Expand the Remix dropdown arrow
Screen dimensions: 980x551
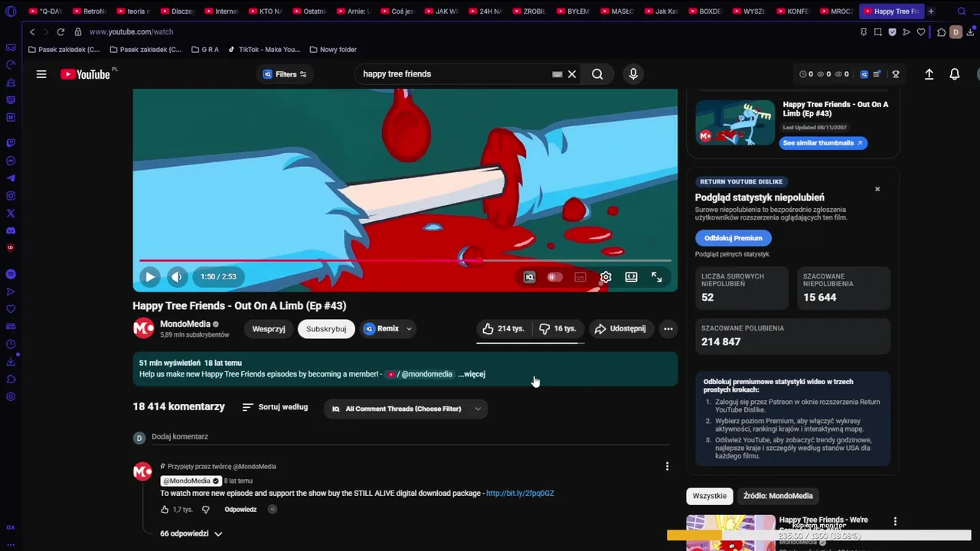point(409,329)
